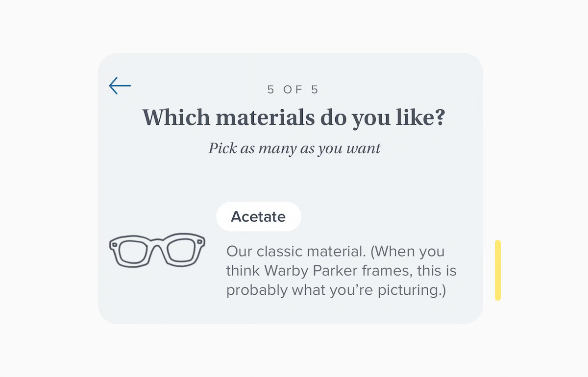Image resolution: width=588 pixels, height=377 pixels.
Task: Click the 'Which materials do you like?' heading
Action: point(294,118)
